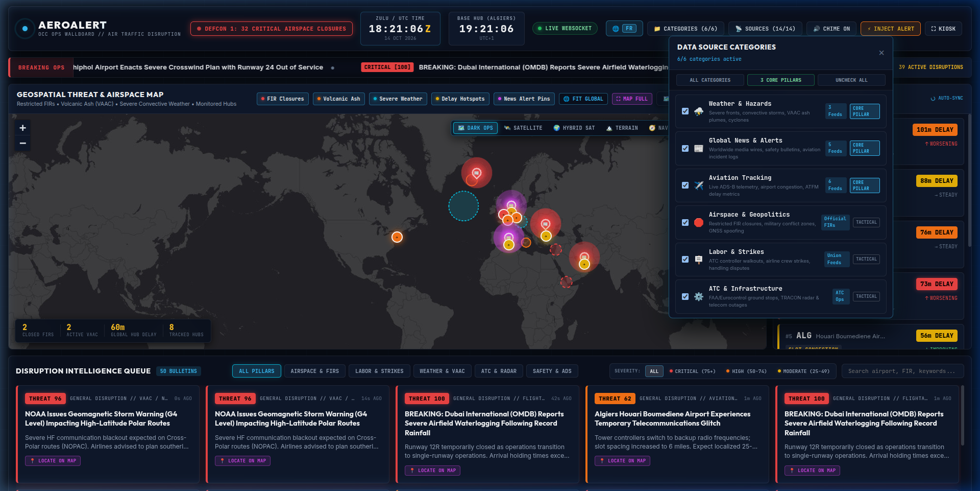Toggle FR language button
Screen dimensions: 980x491
point(624,29)
